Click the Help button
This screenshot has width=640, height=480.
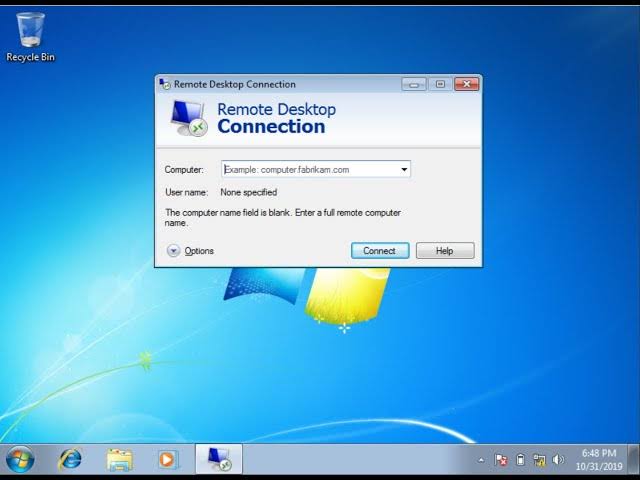tap(445, 251)
